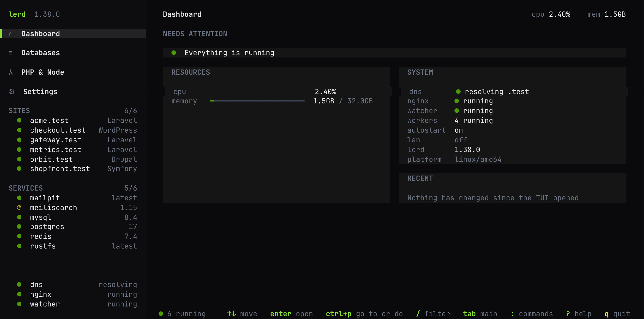The width and height of the screenshot is (644, 319).
Task: Click the autostart on value
Action: (x=459, y=130)
